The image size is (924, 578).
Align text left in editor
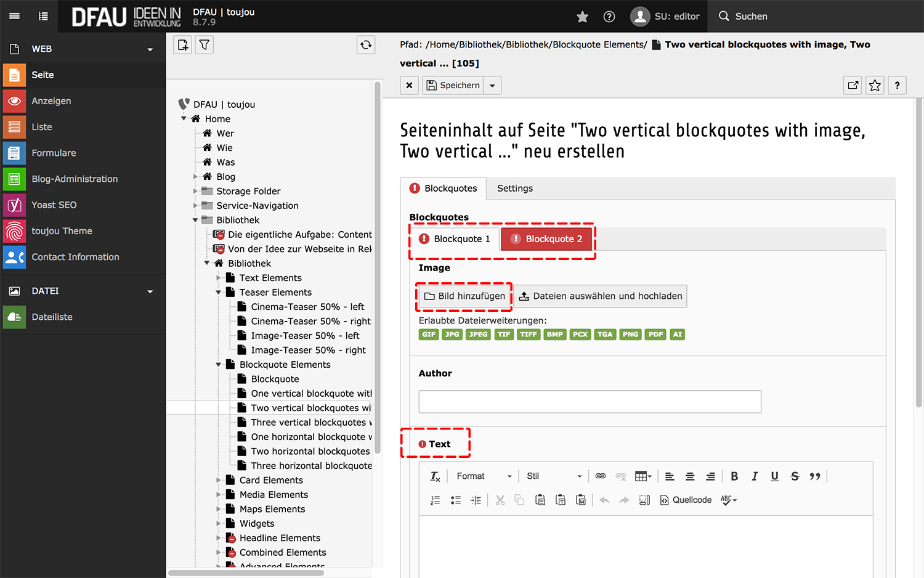click(670, 476)
